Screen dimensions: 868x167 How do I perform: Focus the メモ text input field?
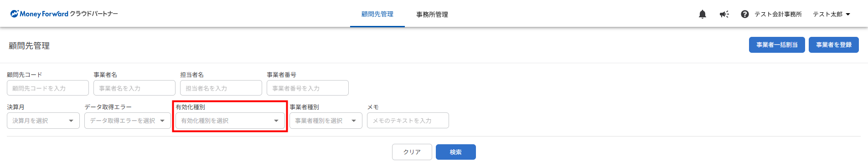[x=408, y=121]
